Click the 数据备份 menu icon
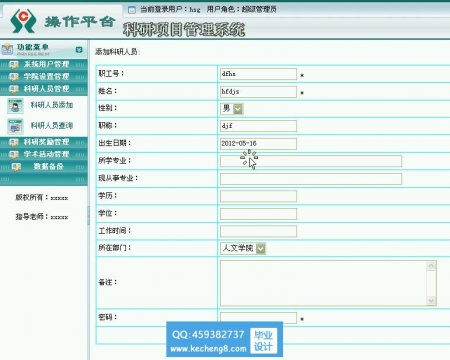 tap(16, 166)
